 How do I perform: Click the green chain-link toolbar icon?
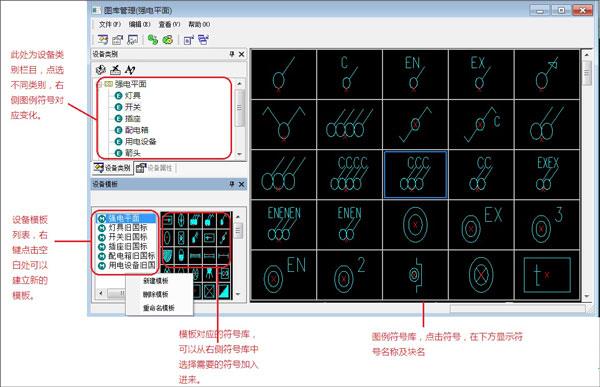click(x=153, y=39)
